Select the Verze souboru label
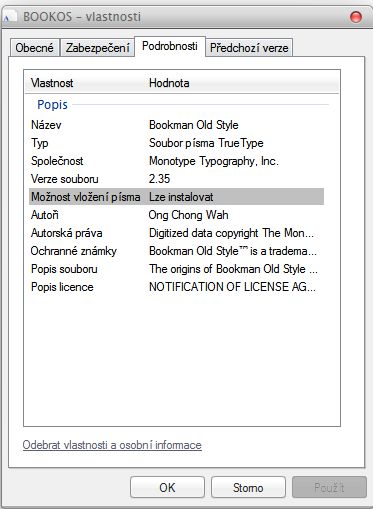The image size is (373, 509). click(65, 179)
